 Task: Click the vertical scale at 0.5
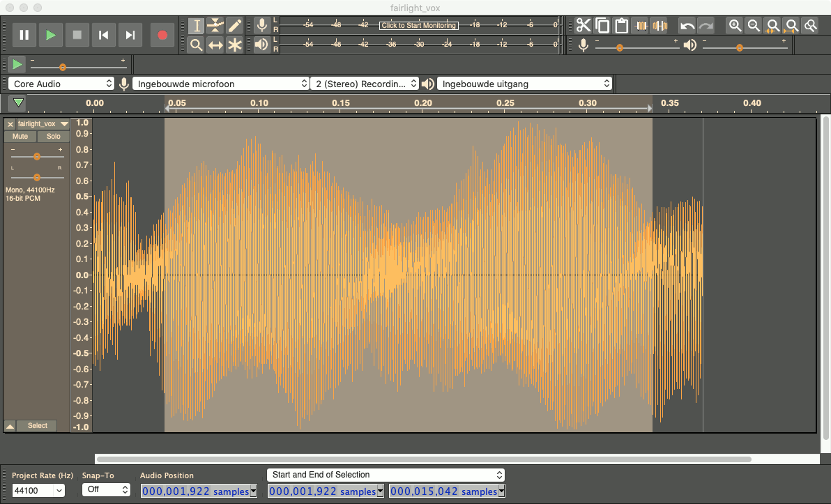point(82,196)
